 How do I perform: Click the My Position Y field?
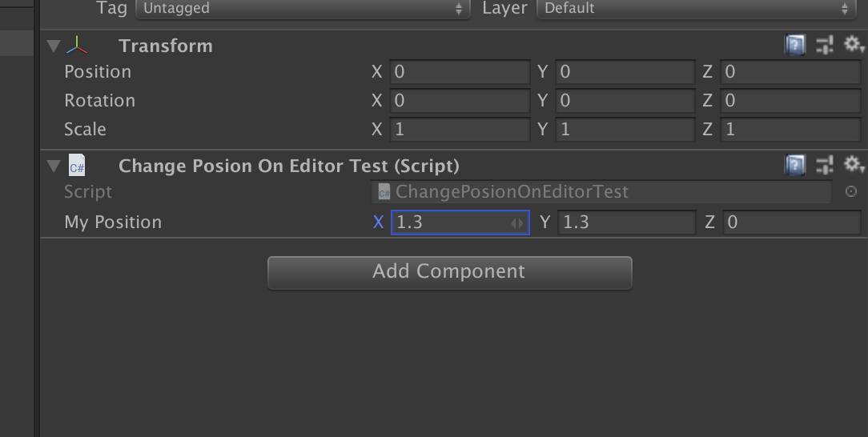pos(627,223)
